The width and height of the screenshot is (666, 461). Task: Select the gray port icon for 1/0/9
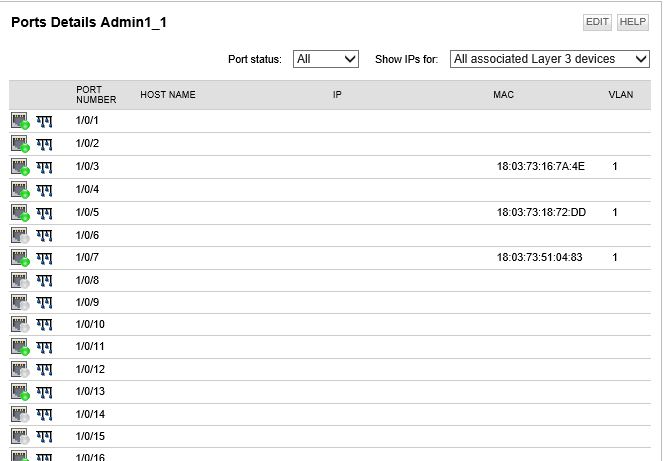pyautogui.click(x=20, y=303)
